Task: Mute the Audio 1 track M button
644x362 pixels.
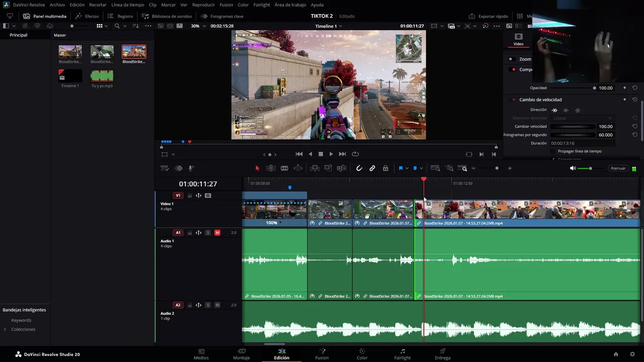Action: [x=217, y=233]
